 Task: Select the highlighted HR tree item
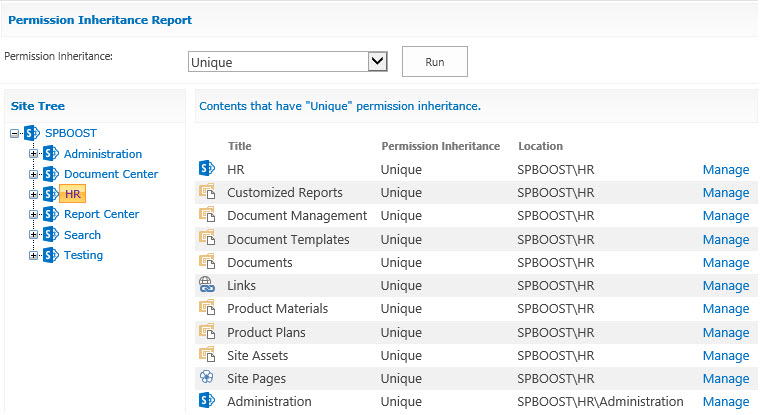pos(73,194)
